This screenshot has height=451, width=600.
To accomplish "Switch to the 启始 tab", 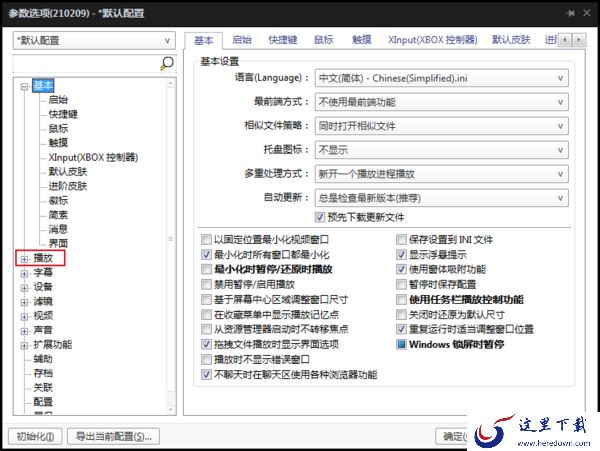I will [242, 40].
